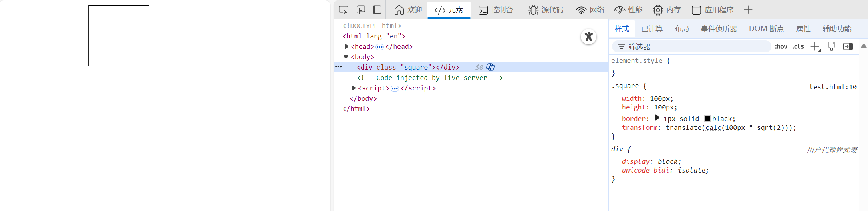Expand the head element node
This screenshot has width=868, height=211.
pyautogui.click(x=346, y=46)
